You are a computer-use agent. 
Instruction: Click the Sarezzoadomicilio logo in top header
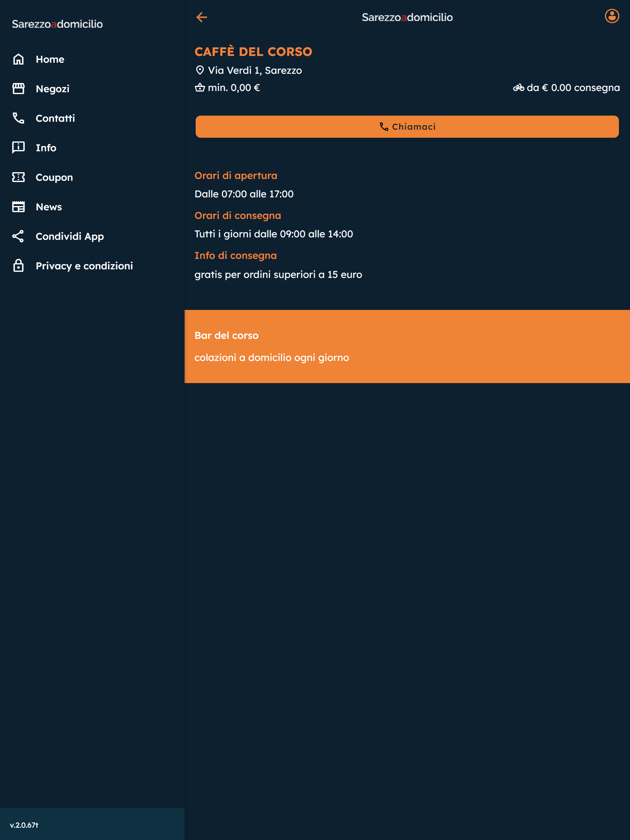click(407, 17)
